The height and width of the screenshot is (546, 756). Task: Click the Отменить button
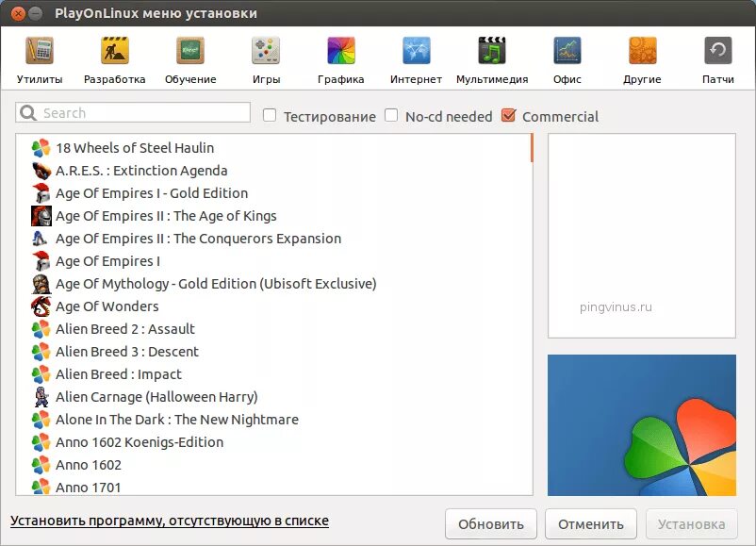(x=591, y=523)
